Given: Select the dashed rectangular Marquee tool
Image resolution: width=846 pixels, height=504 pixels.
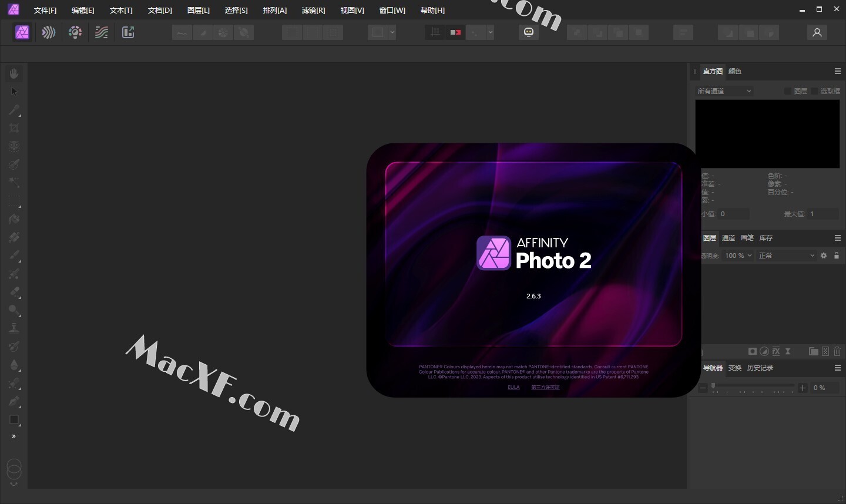Looking at the screenshot, I should coord(14,201).
